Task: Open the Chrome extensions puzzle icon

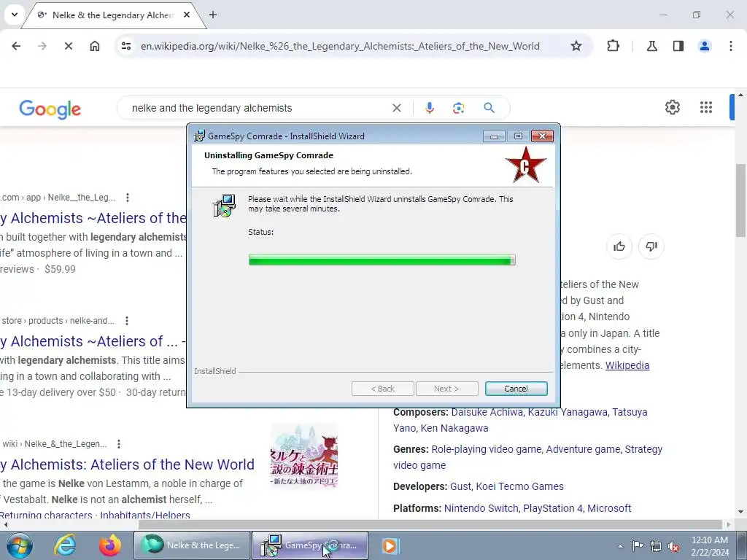Action: (613, 46)
